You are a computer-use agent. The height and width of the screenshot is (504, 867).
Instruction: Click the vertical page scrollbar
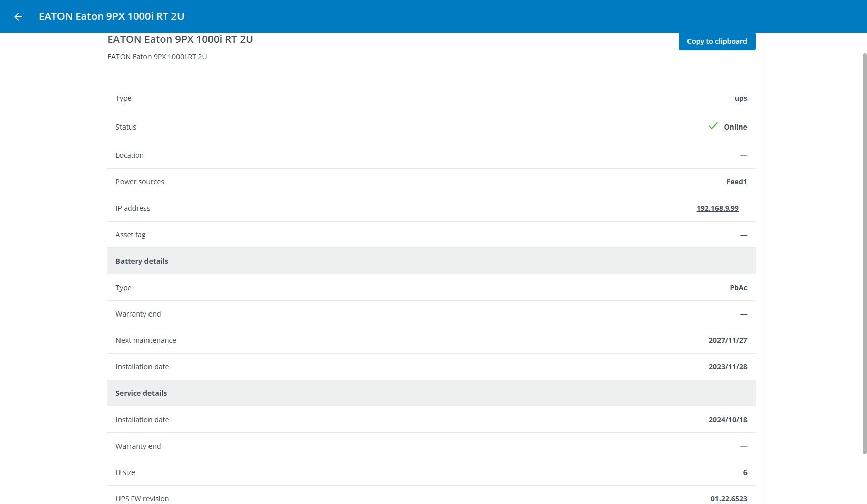[x=864, y=254]
